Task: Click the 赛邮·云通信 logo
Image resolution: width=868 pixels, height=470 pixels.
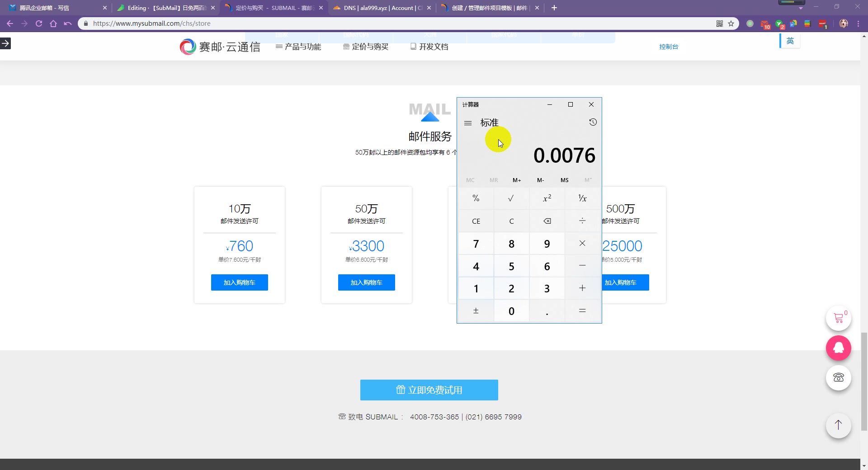Action: pyautogui.click(x=220, y=47)
